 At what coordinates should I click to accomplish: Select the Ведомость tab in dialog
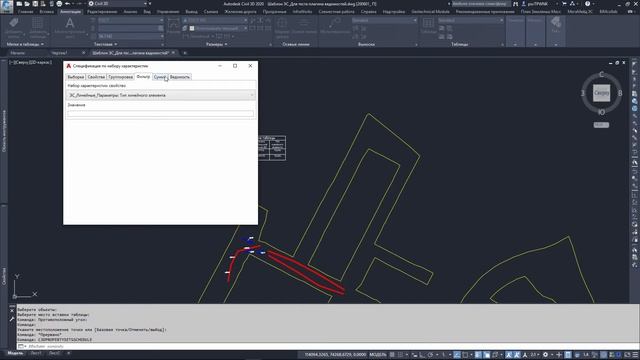point(180,77)
